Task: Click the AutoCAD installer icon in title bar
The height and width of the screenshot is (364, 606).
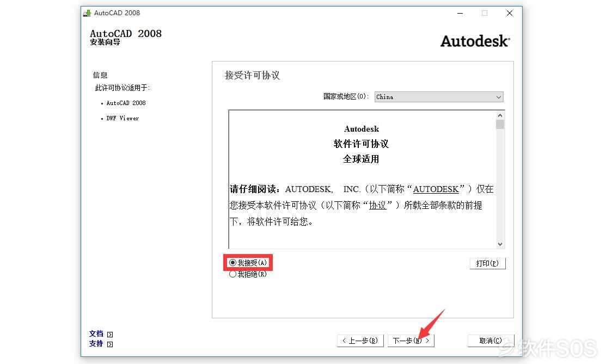Action: click(87, 13)
